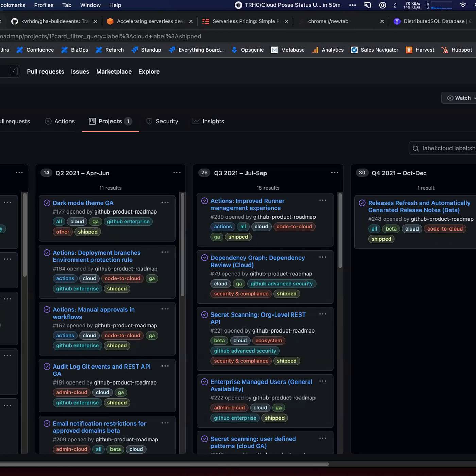Click the status icon on Improved Runner card
Screen dimensions: 476x476
[205, 201]
